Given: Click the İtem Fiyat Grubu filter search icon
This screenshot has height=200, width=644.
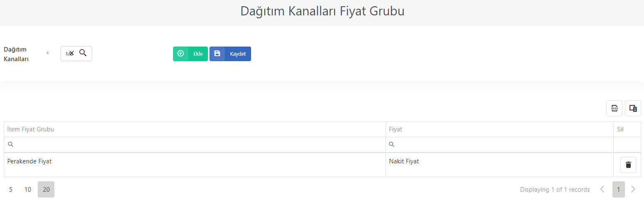Looking at the screenshot, I should tap(11, 145).
